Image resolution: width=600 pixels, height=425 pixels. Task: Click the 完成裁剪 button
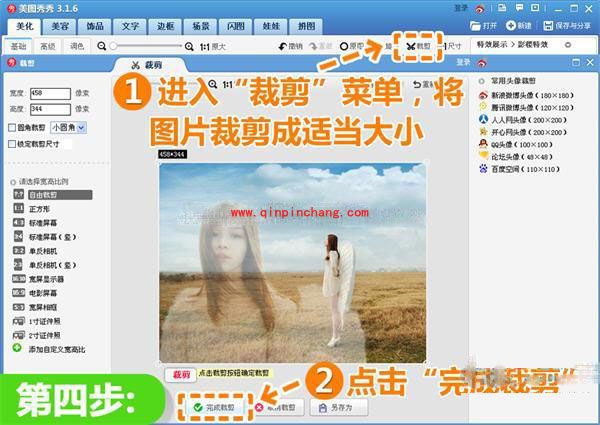215,407
